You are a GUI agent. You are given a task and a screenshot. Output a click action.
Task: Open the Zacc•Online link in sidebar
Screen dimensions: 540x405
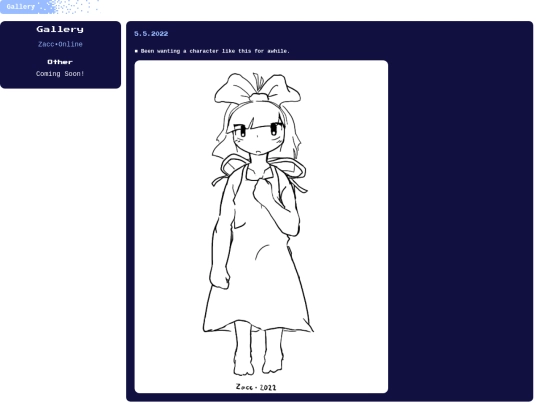tap(60, 44)
